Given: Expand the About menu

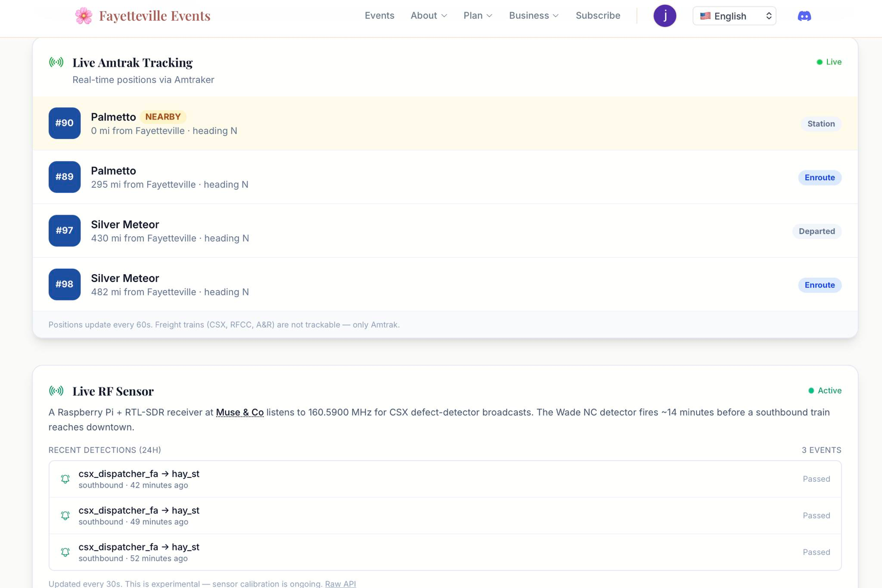Looking at the screenshot, I should (x=429, y=16).
